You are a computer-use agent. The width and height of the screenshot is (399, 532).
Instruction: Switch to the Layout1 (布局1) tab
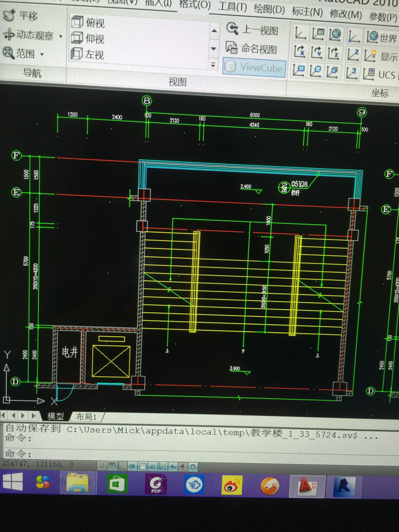point(87,417)
